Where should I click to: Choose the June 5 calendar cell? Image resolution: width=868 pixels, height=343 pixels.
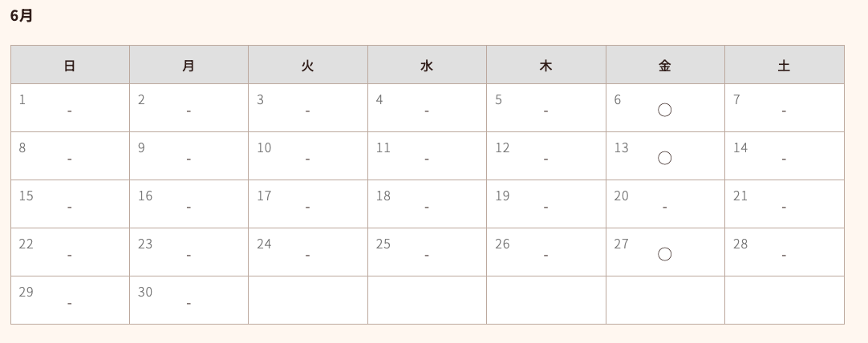click(546, 108)
